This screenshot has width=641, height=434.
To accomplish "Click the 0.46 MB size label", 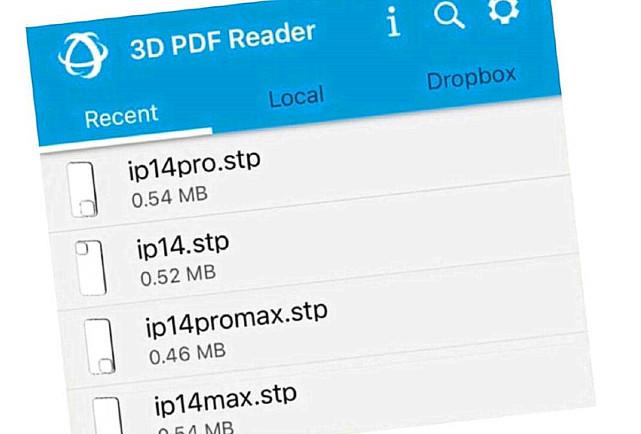I will tap(187, 354).
